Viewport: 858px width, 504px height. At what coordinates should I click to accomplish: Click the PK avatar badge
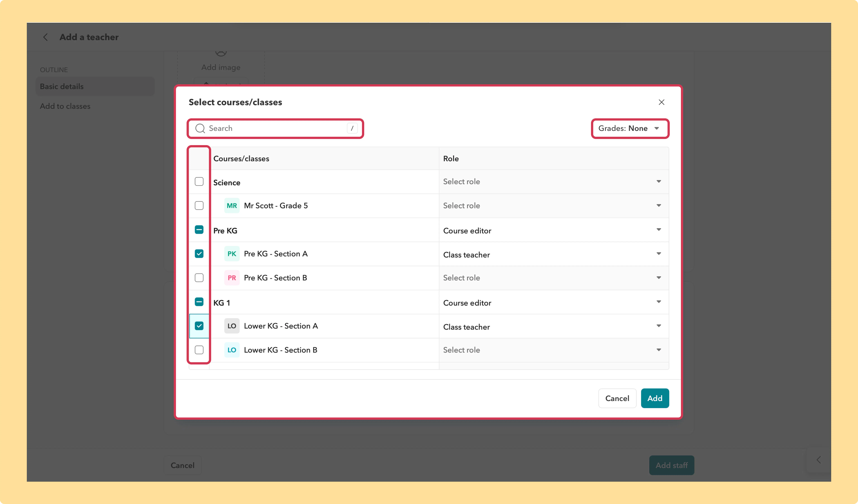coord(232,254)
